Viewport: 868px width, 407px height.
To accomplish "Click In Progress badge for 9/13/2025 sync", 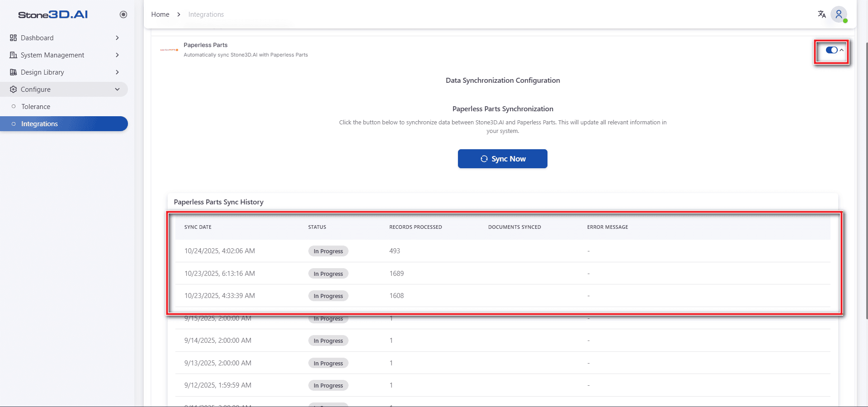I will (328, 363).
